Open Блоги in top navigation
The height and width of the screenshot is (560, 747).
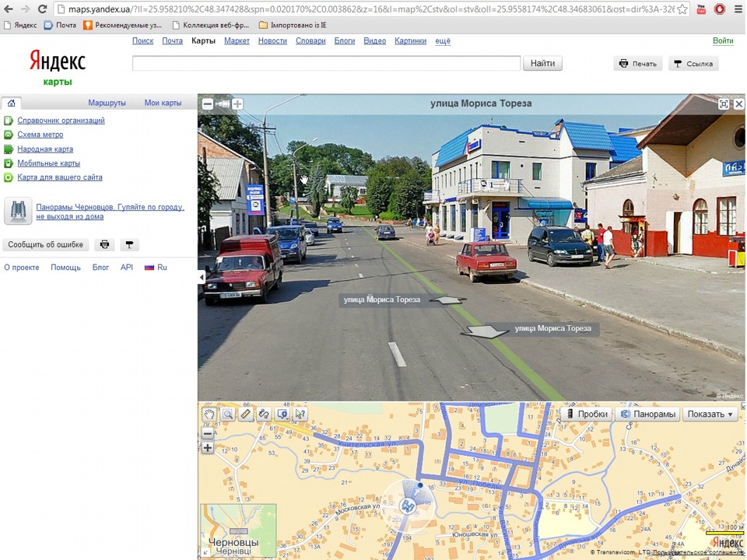pyautogui.click(x=345, y=41)
